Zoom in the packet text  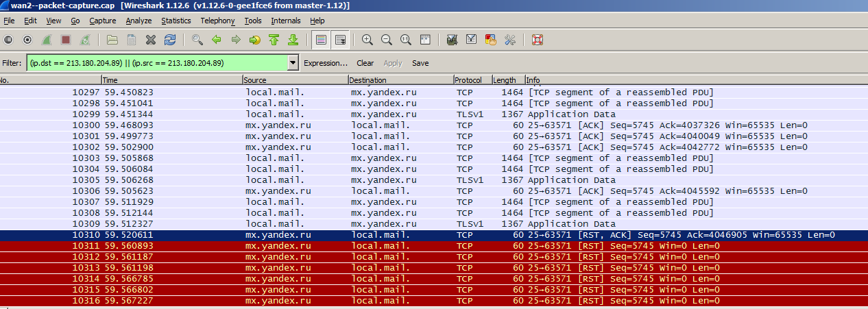pyautogui.click(x=367, y=40)
